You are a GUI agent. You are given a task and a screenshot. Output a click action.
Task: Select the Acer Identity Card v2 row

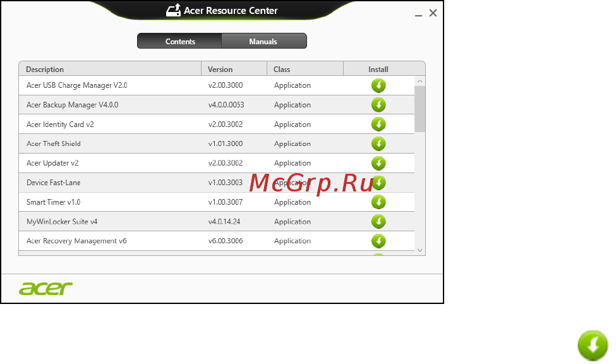tap(217, 124)
